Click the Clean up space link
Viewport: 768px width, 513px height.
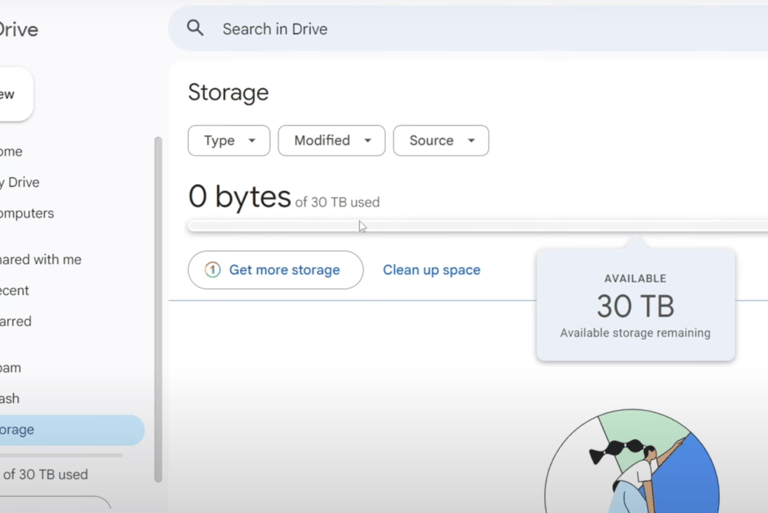coord(432,270)
